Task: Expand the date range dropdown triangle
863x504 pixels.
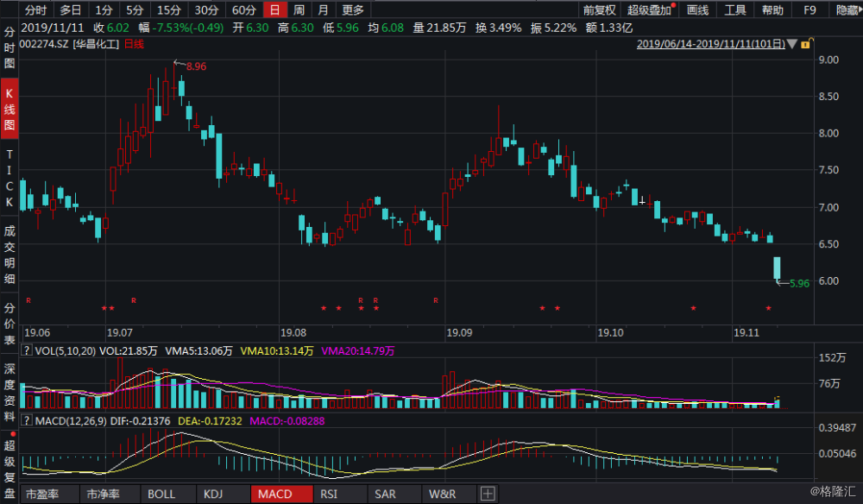Action: pyautogui.click(x=792, y=44)
